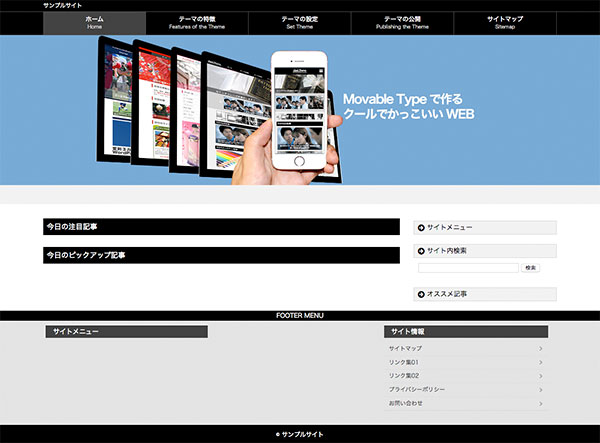Click chevron arrow on プライバシーポリシー row
600x443 pixels.
[541, 390]
